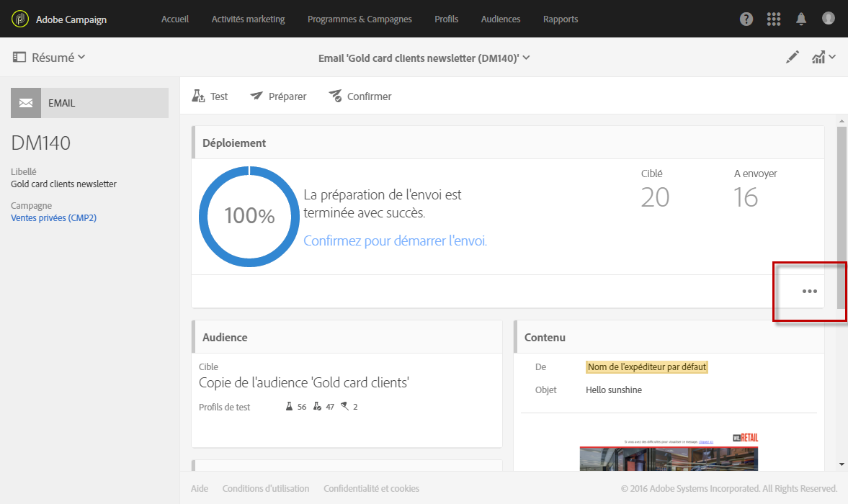Open the help question mark icon

[746, 19]
